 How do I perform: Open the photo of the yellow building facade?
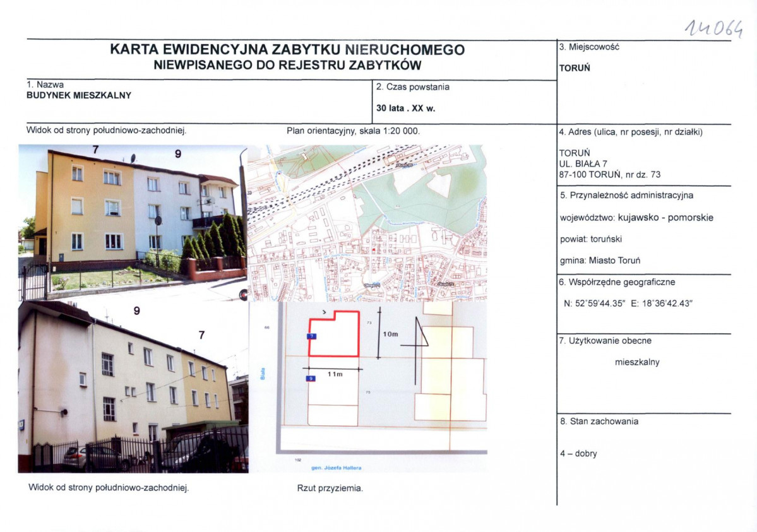[x=133, y=222]
